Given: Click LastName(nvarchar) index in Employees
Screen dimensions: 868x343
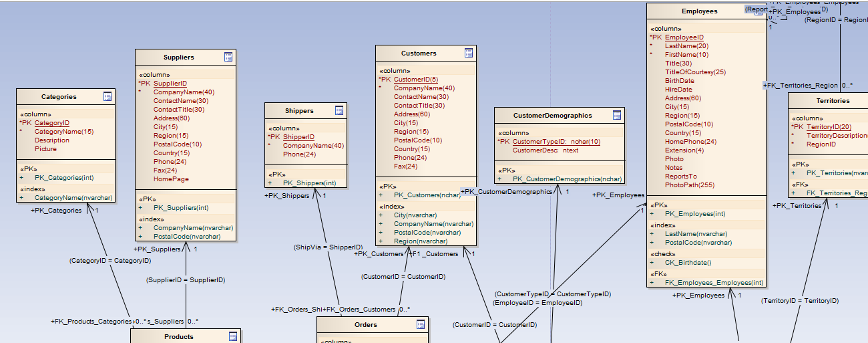Looking at the screenshot, I should pyautogui.click(x=696, y=234).
